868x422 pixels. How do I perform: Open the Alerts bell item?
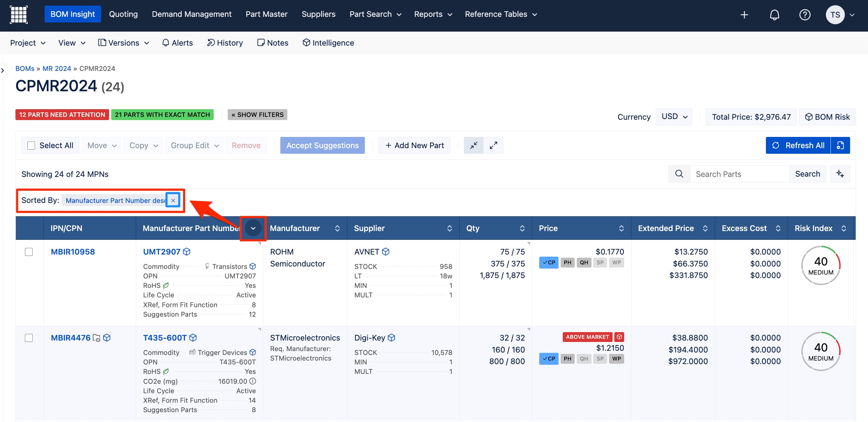pyautogui.click(x=178, y=43)
